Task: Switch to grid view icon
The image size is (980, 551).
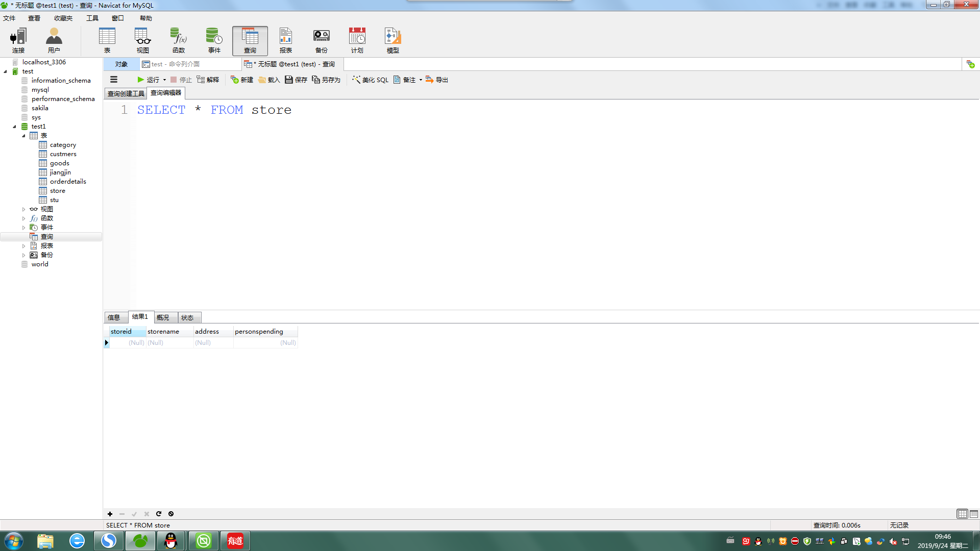Action: click(x=962, y=514)
